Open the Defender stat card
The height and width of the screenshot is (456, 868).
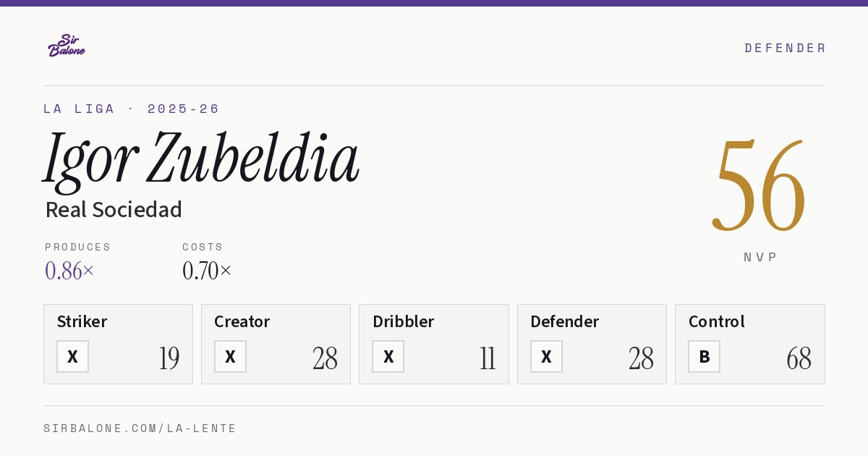(x=592, y=344)
